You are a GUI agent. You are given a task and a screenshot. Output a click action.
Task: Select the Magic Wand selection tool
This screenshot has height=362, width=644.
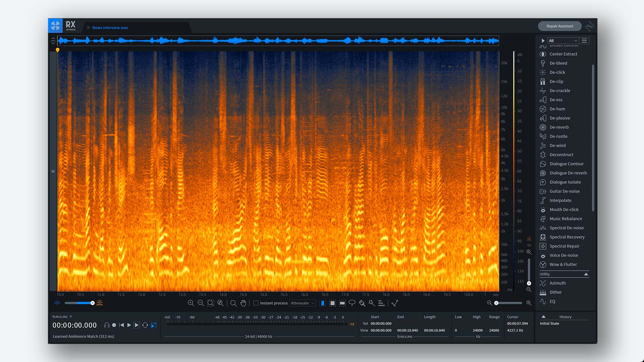click(372, 303)
